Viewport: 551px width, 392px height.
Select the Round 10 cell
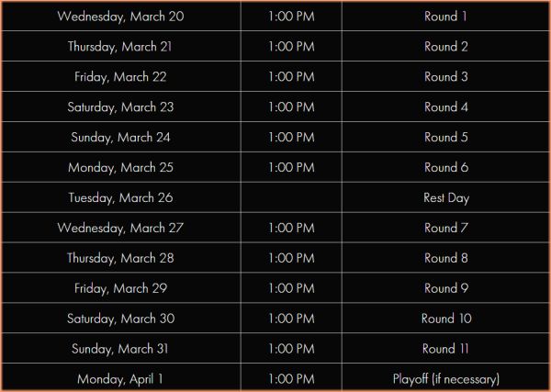pos(445,319)
